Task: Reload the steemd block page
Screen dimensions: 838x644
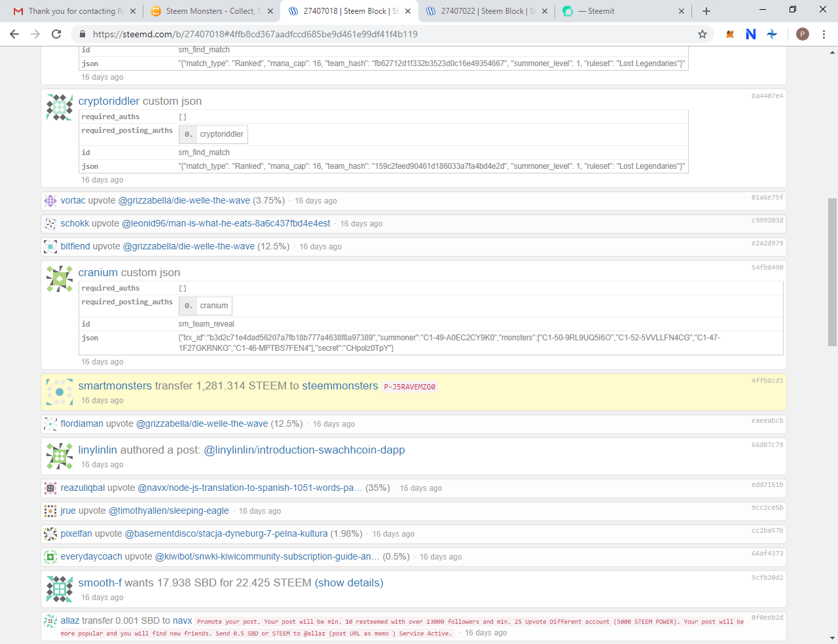Action: pos(56,34)
